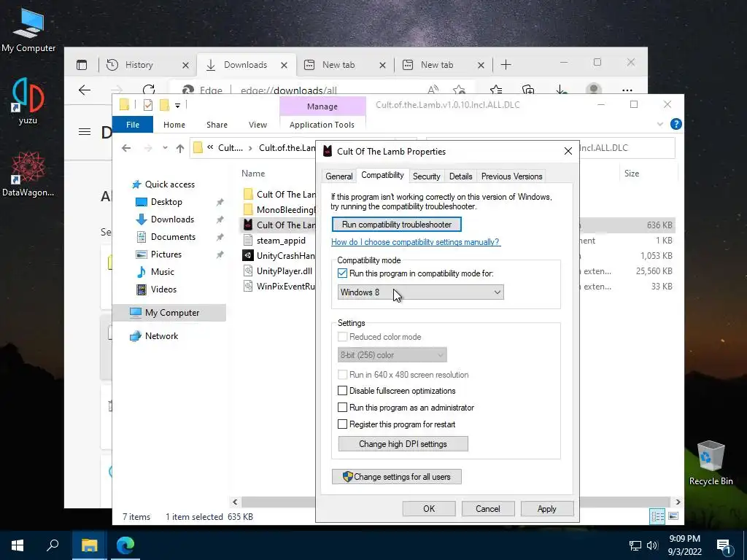Image resolution: width=747 pixels, height=560 pixels.
Task: Click properties checkmark in quick access toolbar
Action: point(147,105)
